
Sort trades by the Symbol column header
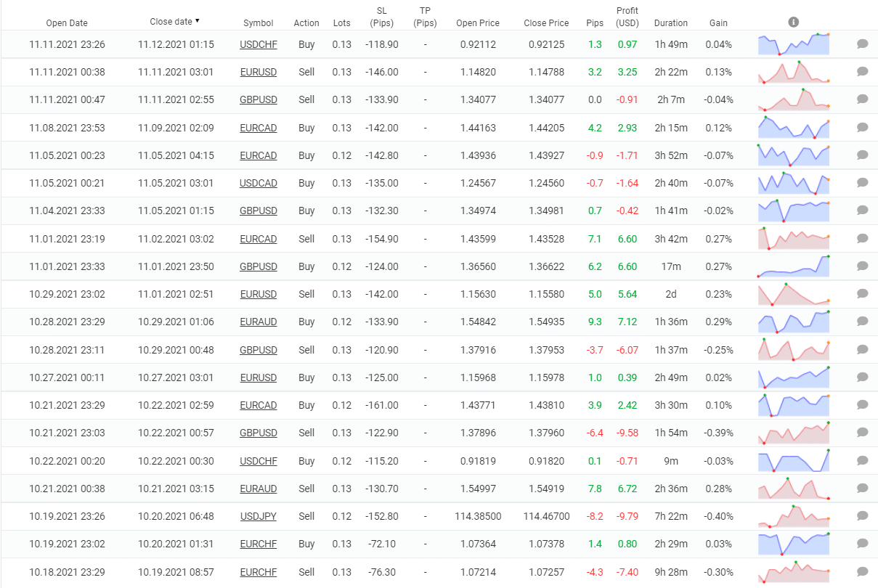click(x=259, y=23)
